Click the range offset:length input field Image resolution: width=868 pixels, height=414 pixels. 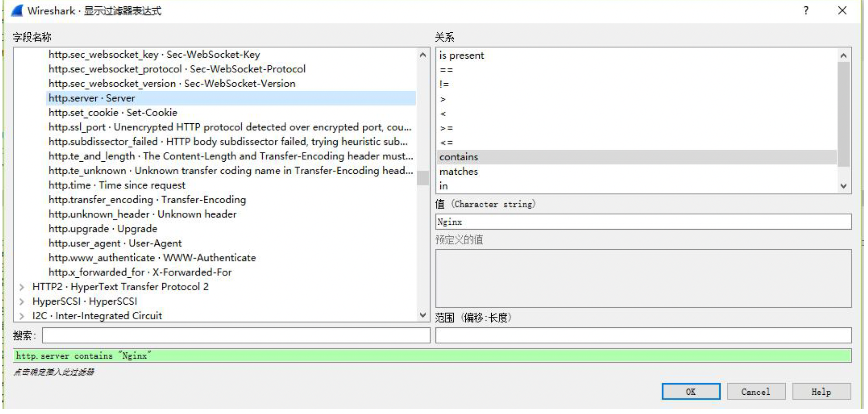643,336
